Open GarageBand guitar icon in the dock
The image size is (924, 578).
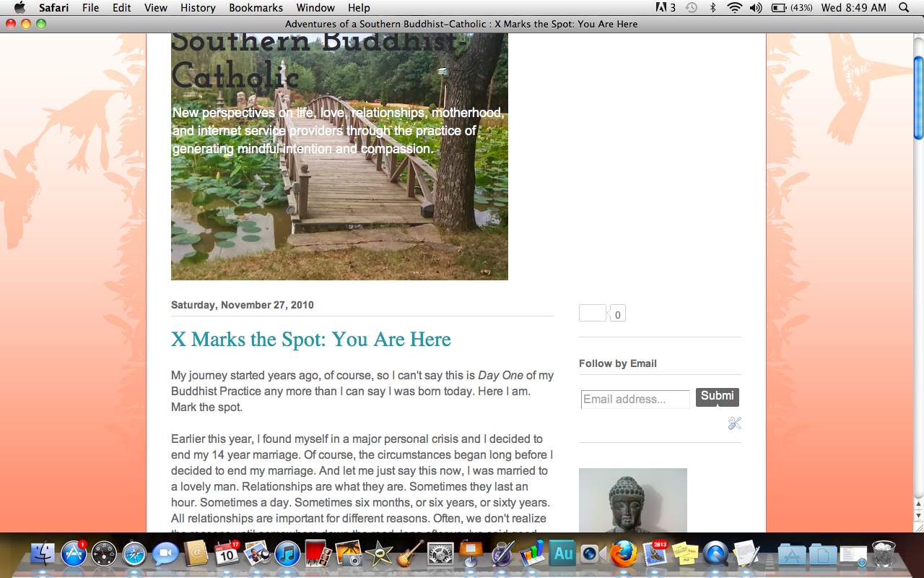[x=410, y=554]
